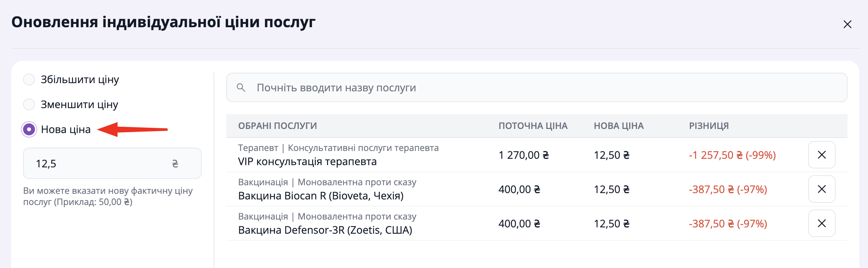The image size is (868, 268).
Task: Click the 'Нова ціна' column header
Action: (x=618, y=126)
